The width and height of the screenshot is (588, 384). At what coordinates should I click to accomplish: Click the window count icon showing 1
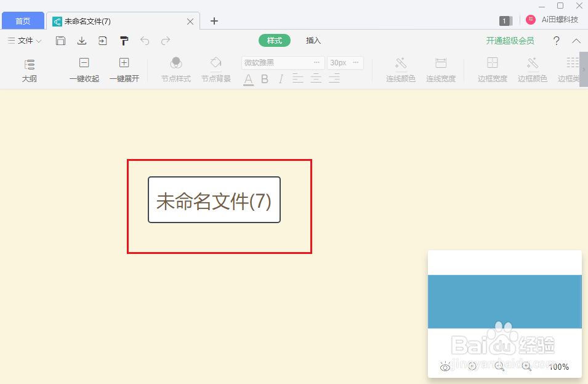click(505, 21)
